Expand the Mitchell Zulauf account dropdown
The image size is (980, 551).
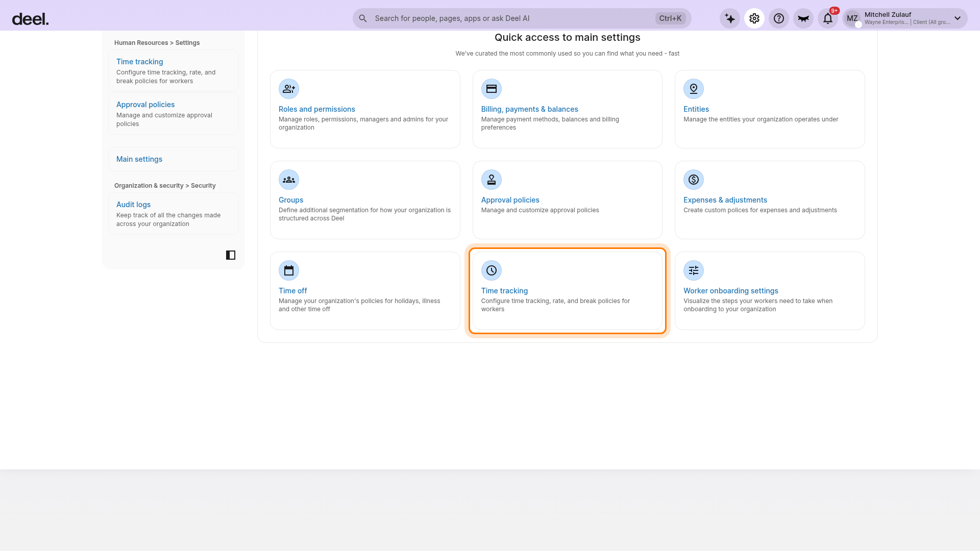958,18
